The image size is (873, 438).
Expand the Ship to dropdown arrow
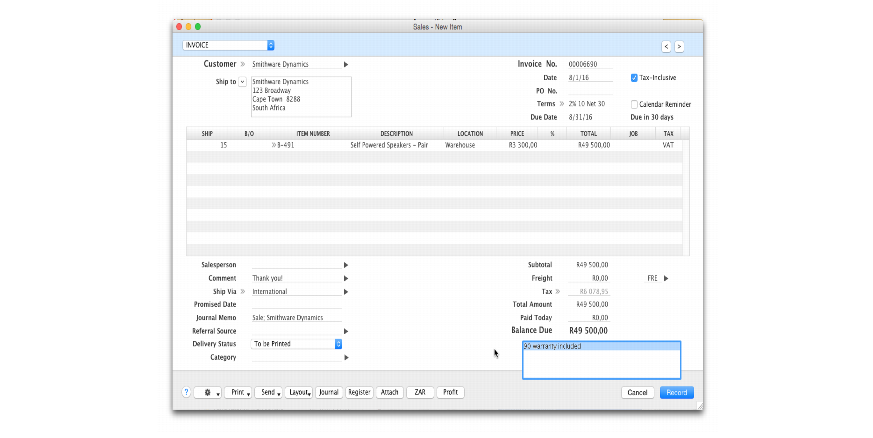point(242,82)
